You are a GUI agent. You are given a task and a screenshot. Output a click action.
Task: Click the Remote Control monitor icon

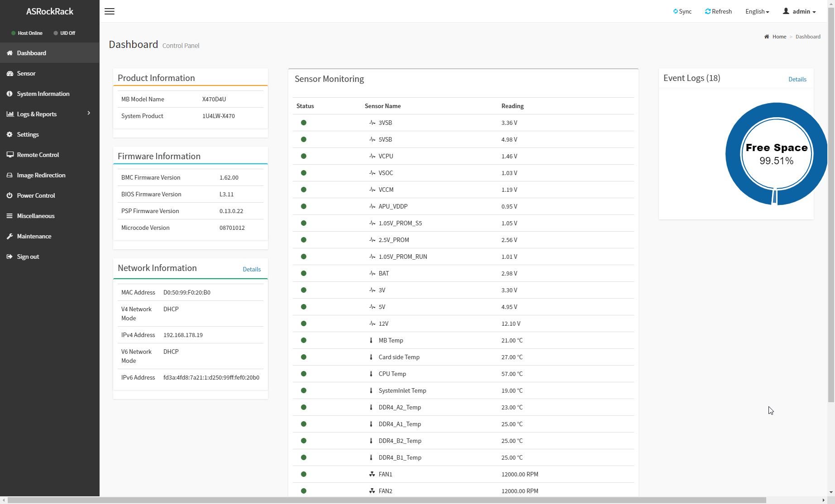pyautogui.click(x=10, y=155)
